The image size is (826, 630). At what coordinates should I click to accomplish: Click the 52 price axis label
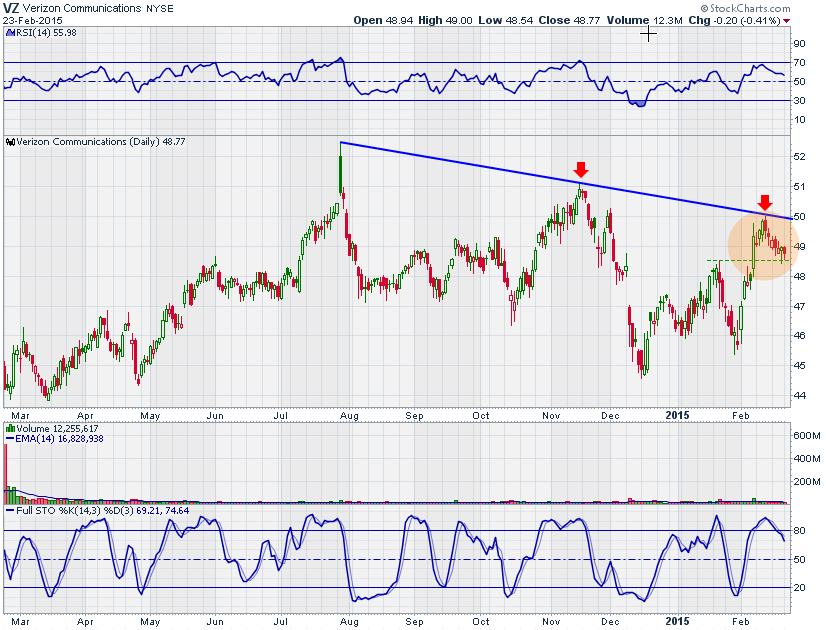800,156
